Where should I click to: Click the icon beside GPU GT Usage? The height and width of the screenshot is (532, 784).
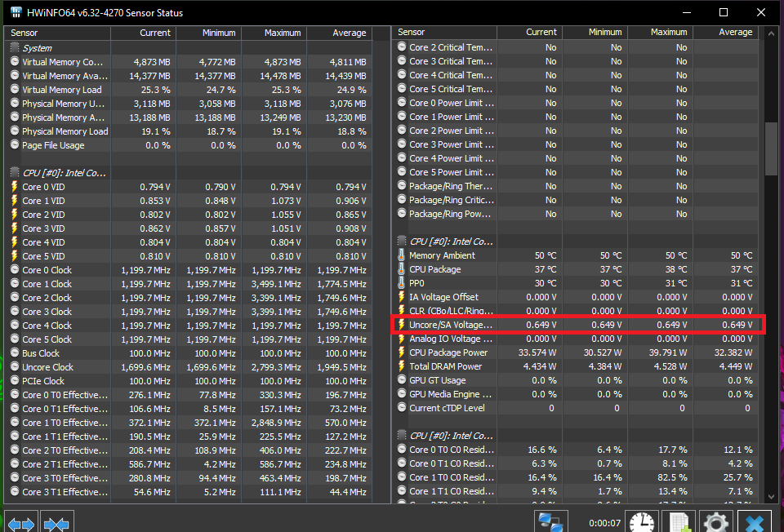402,379
